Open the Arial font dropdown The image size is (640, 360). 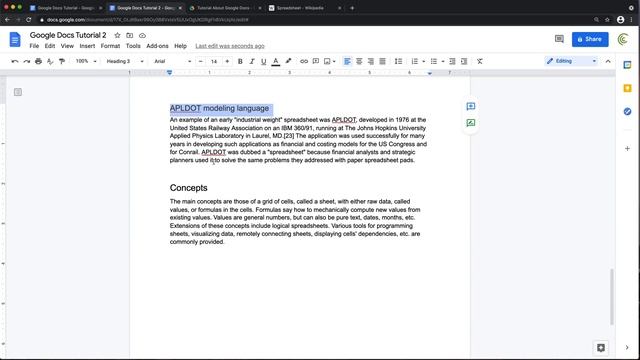(x=172, y=61)
